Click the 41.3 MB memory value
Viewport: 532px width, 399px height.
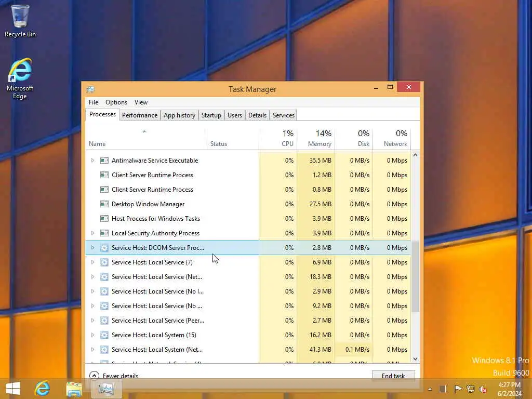(x=320, y=350)
